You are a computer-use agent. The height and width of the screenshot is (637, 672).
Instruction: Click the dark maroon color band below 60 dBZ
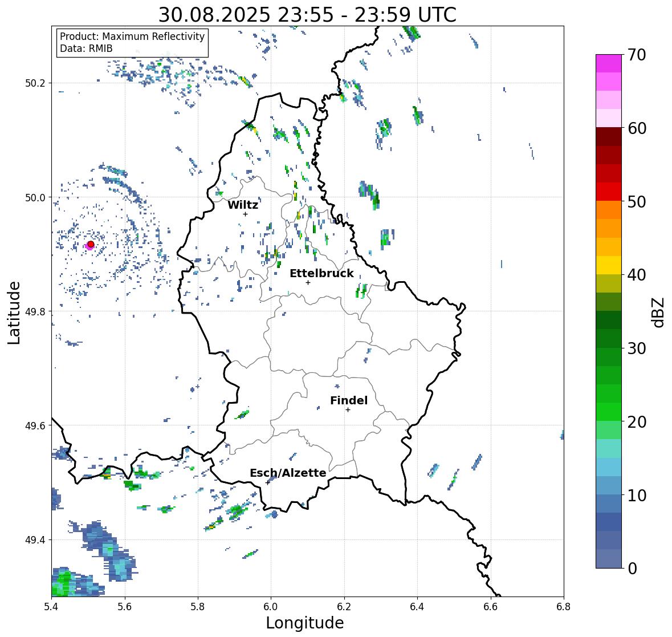tap(609, 137)
